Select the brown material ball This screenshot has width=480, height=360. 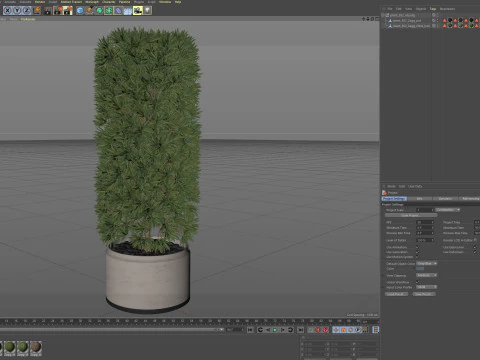[36, 347]
